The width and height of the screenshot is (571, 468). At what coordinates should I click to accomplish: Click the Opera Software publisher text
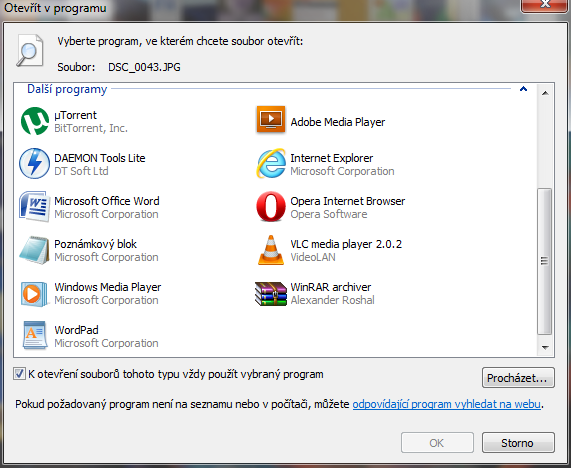328,214
